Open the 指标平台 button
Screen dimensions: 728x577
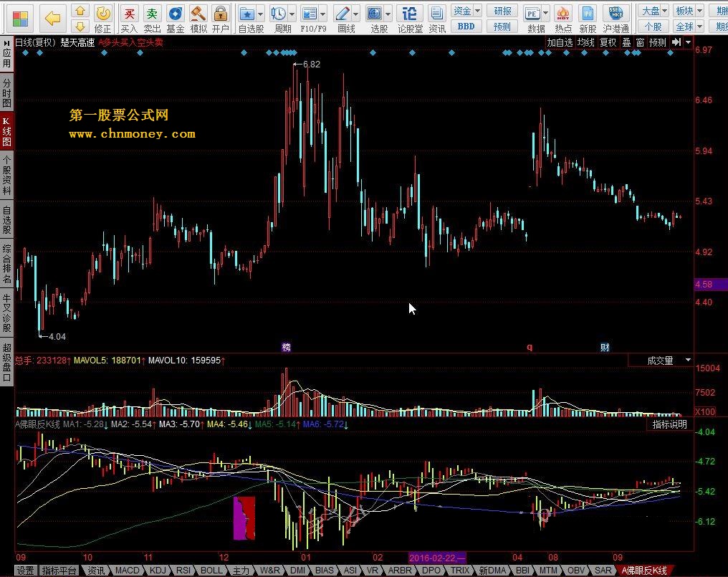pos(59,571)
